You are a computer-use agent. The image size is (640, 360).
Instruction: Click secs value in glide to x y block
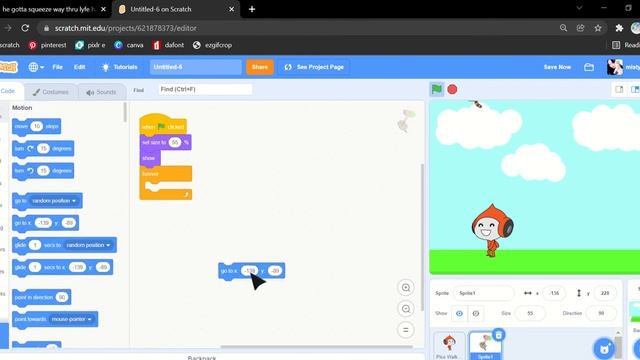pyautogui.click(x=35, y=267)
